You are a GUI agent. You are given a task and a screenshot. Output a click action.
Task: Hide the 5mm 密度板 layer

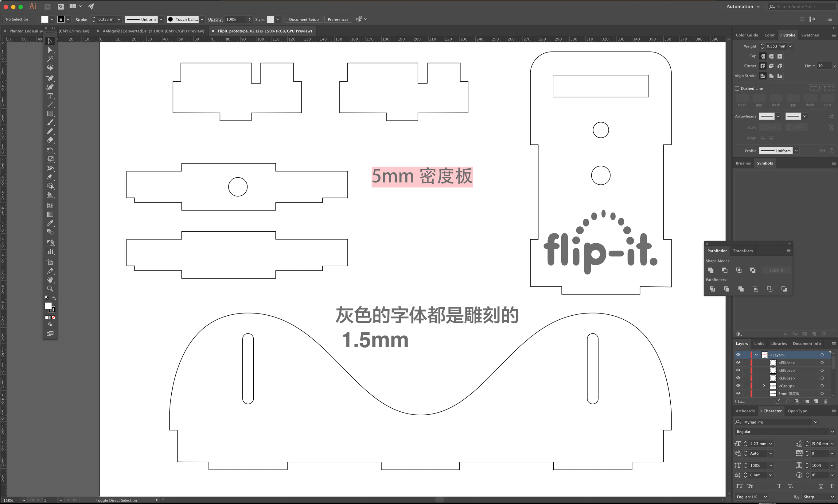[x=739, y=393]
